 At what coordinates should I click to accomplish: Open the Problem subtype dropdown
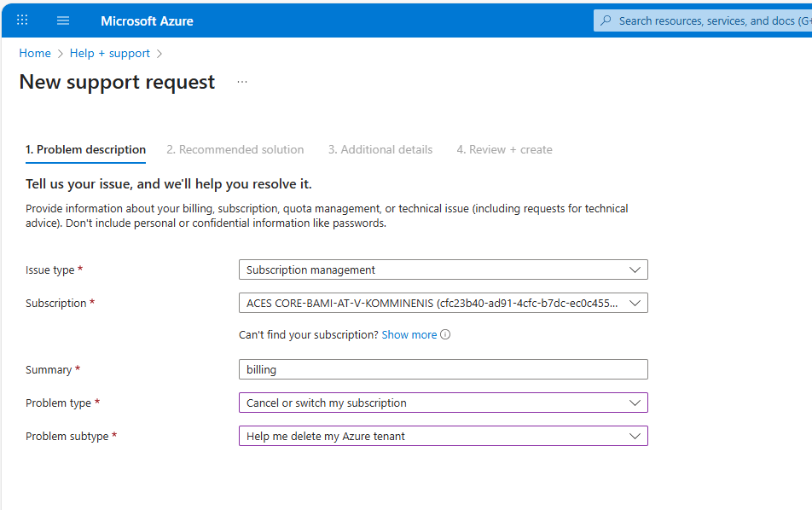(444, 436)
